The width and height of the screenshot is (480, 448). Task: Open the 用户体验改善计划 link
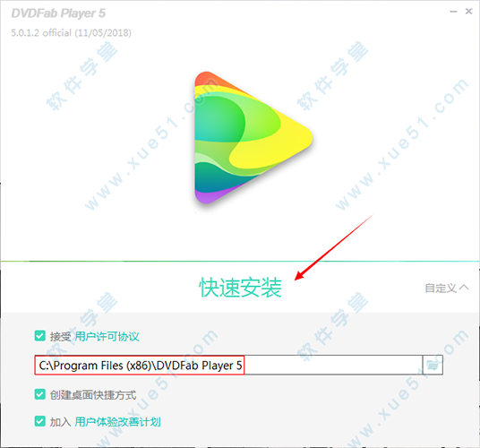[117, 422]
